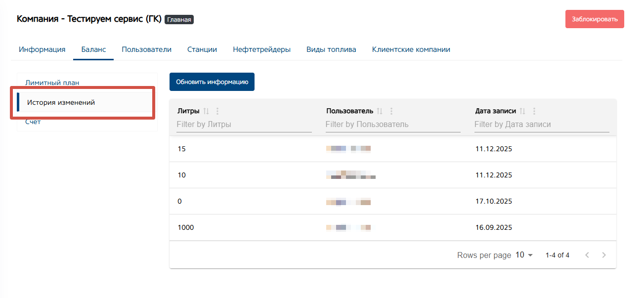Open the Дата записи column menu
Image resolution: width=644 pixels, height=298 pixels.
click(534, 111)
